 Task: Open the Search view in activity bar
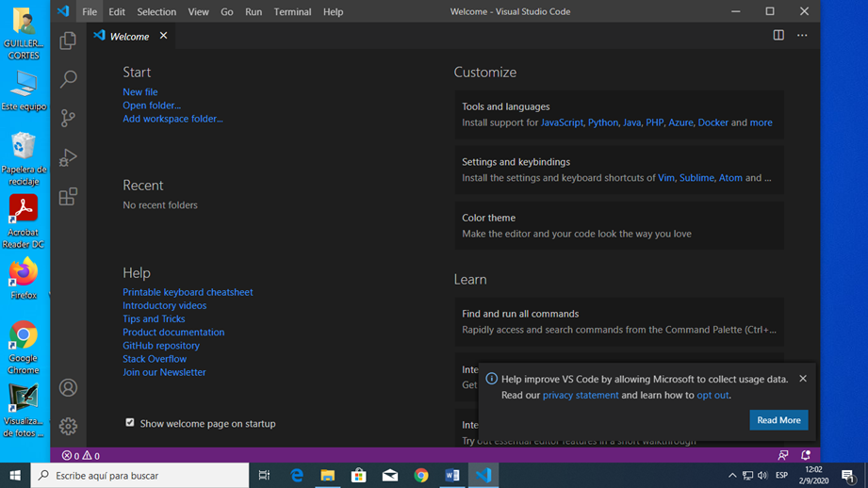(x=68, y=79)
